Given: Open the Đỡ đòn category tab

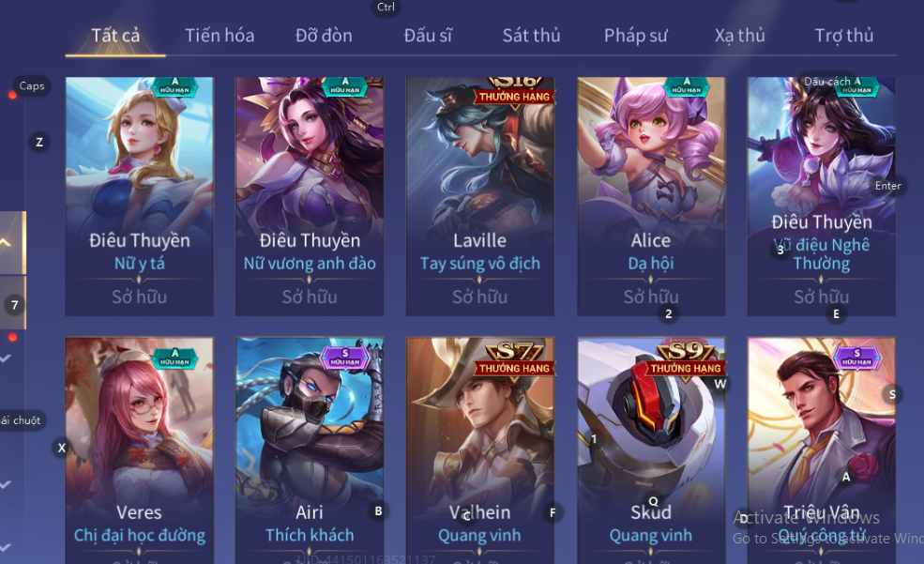Looking at the screenshot, I should 324,36.
